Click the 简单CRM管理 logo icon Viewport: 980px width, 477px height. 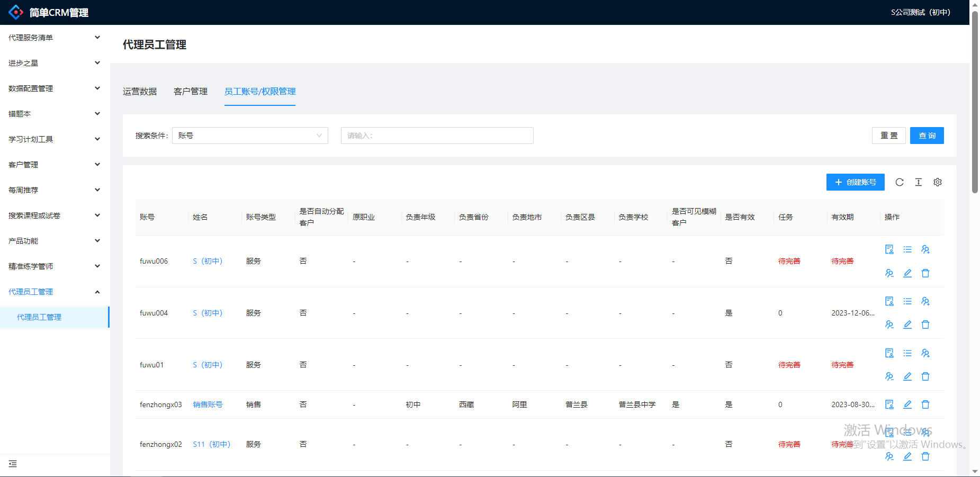coord(16,12)
